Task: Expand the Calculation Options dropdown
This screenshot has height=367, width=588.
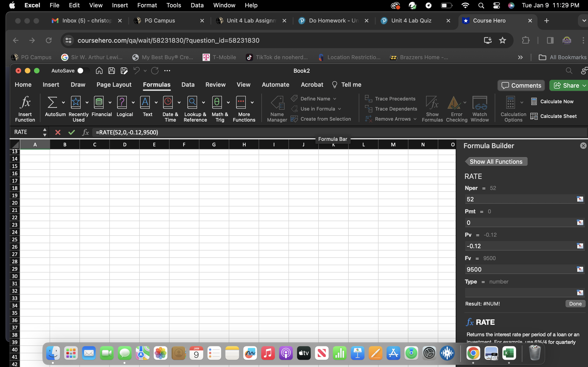Action: click(521, 102)
